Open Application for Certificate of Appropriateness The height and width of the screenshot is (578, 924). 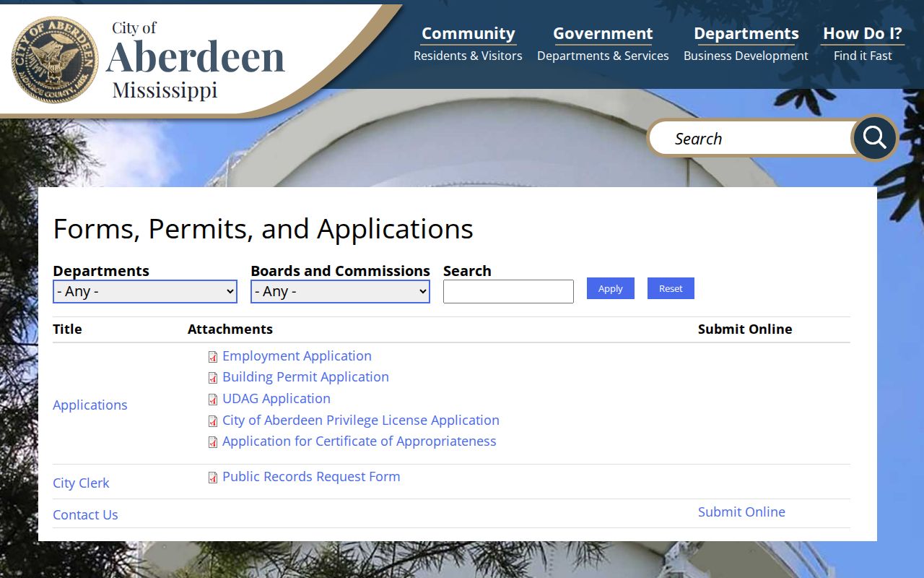359,441
